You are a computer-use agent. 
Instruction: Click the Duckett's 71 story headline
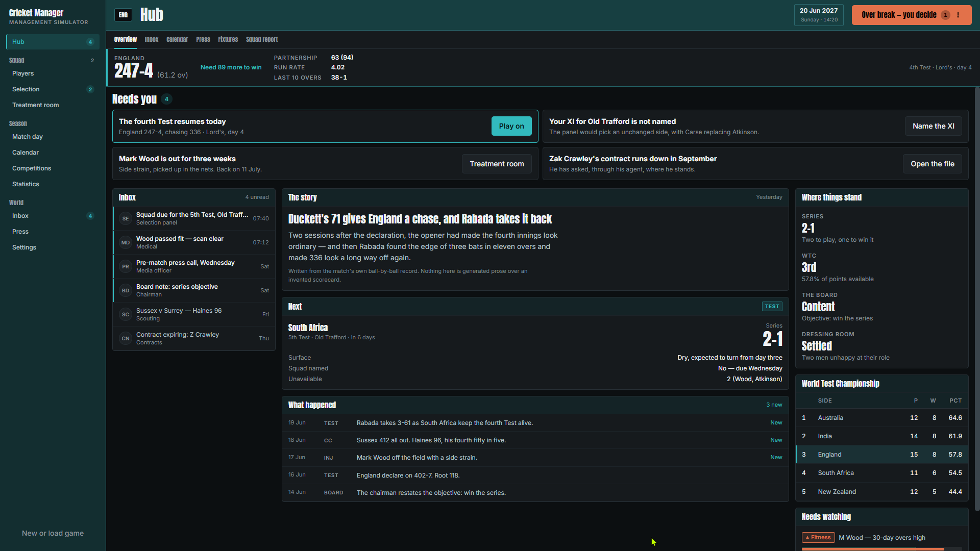420,219
